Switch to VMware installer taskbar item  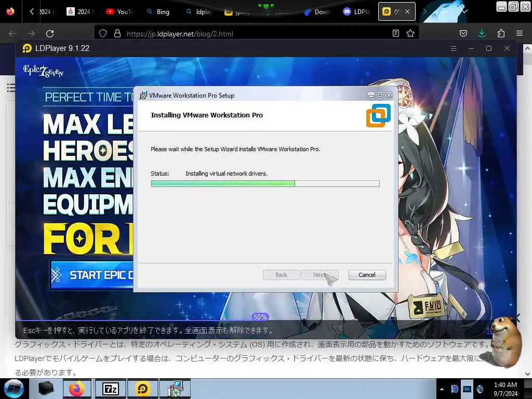(176, 389)
